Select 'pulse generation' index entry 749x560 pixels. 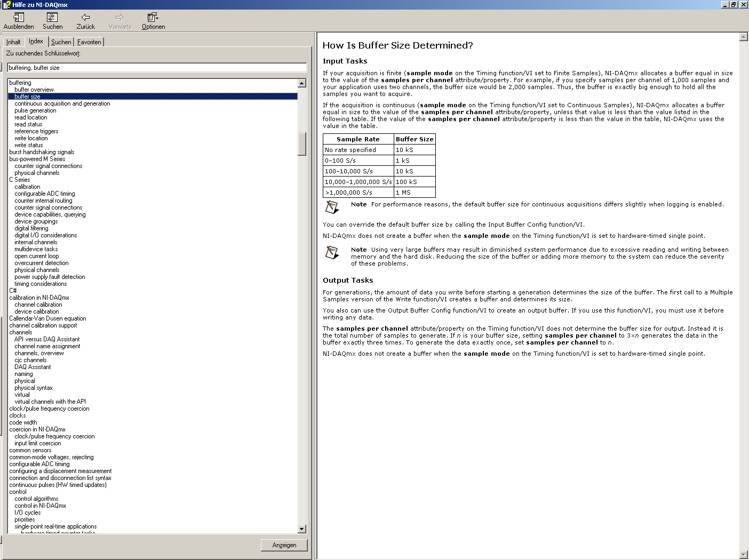(35, 110)
